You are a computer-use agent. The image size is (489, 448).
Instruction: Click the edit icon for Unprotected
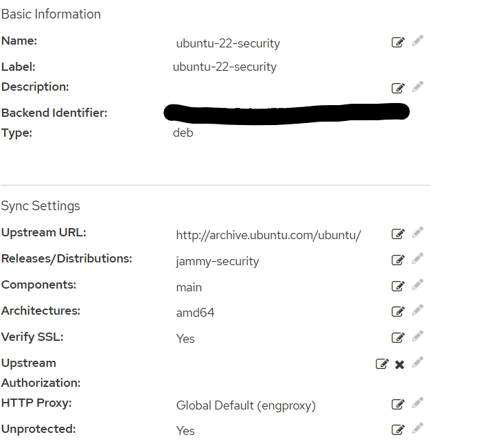point(398,430)
